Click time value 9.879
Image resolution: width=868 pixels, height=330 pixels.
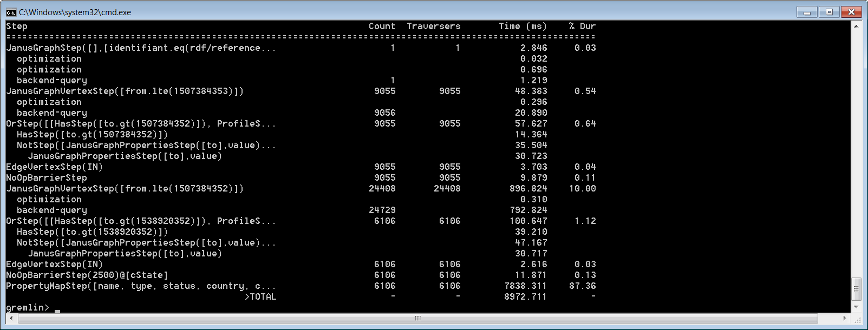point(533,177)
